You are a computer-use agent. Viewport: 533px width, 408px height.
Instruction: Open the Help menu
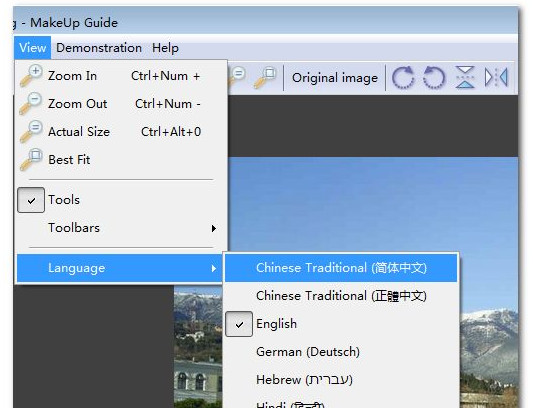point(165,48)
